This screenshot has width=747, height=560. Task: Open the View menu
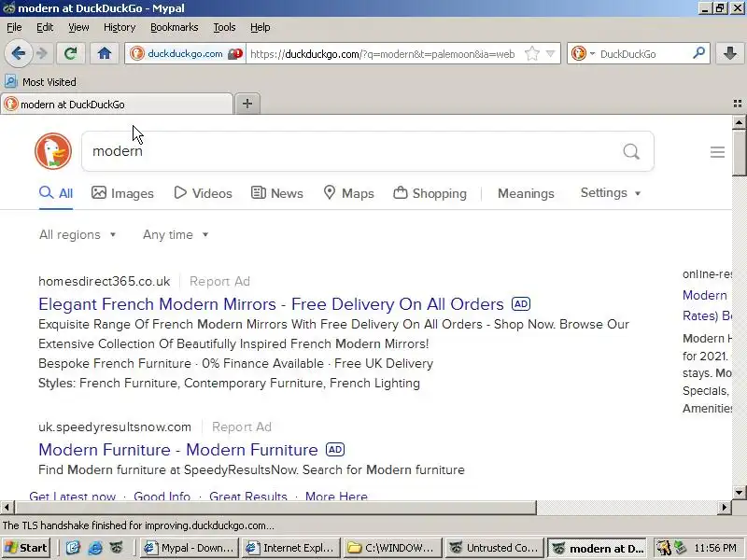[78, 27]
